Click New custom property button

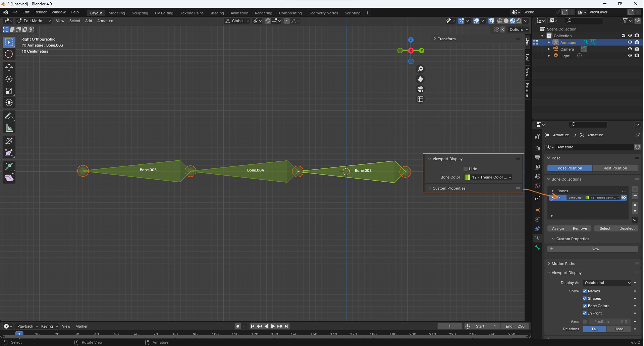pos(593,249)
